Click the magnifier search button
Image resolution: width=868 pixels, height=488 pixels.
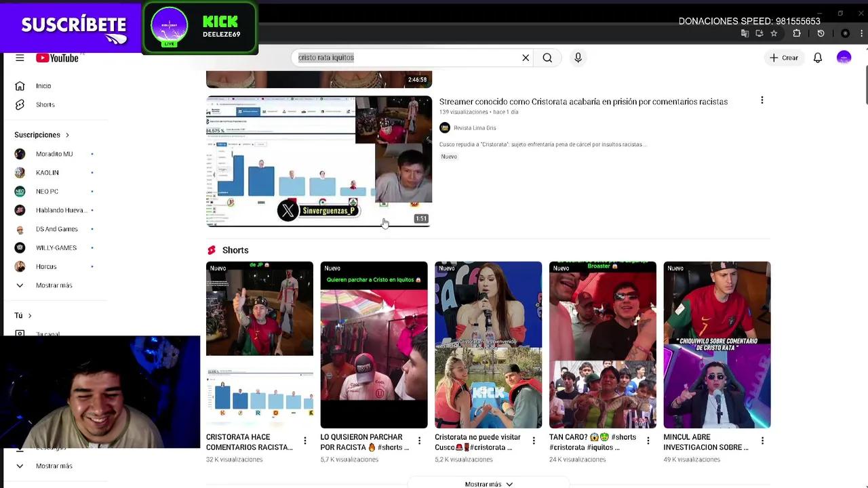click(547, 58)
